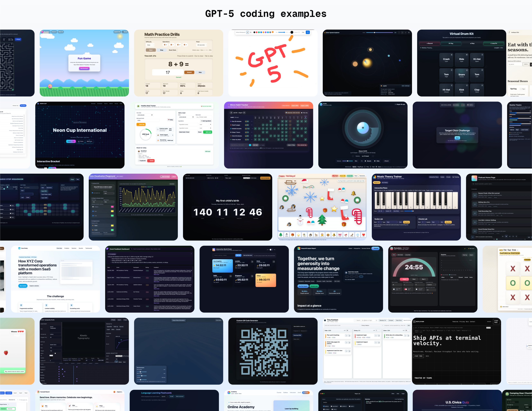This screenshot has width=532, height=411.
Task: Click the pause button in AI.fm radio
Action: coord(363,128)
